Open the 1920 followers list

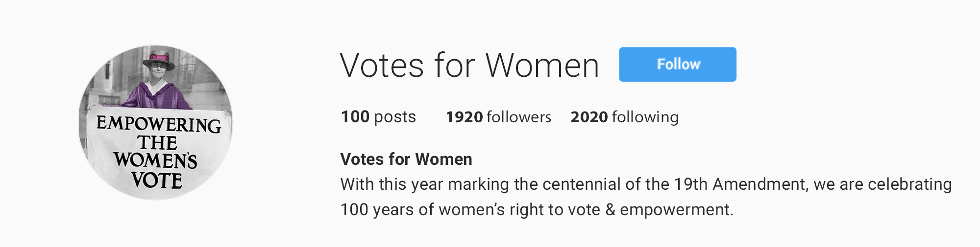click(498, 117)
